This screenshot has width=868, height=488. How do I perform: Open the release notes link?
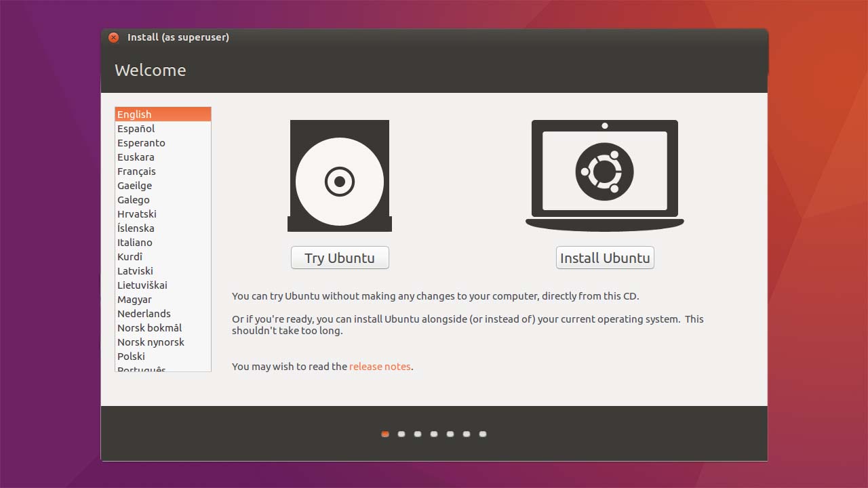tap(380, 366)
